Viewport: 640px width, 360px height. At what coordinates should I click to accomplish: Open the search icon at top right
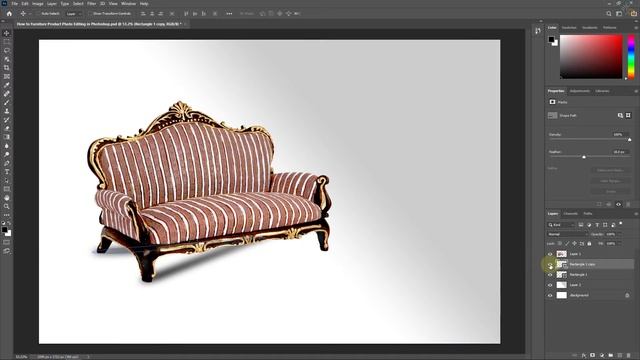point(609,13)
